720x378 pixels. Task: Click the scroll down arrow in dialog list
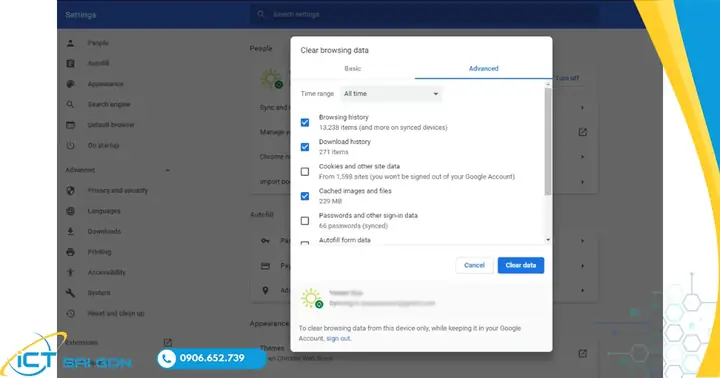click(548, 240)
